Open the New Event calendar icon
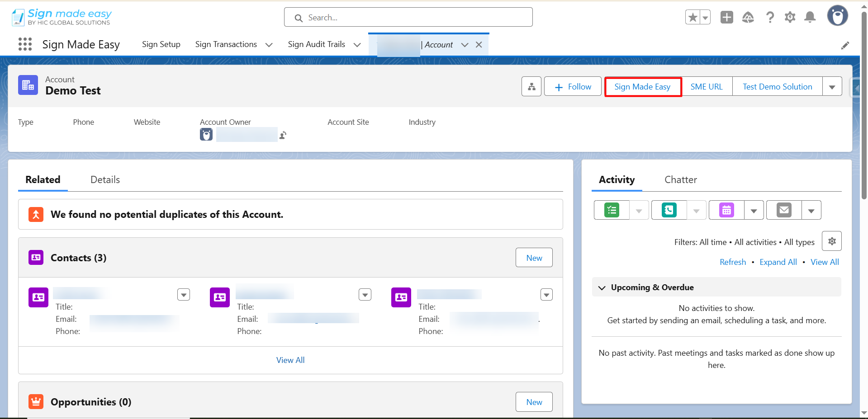 point(726,210)
